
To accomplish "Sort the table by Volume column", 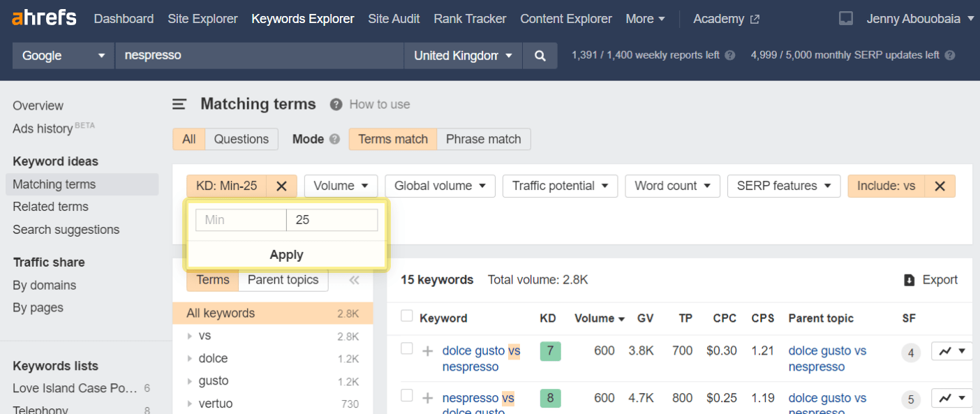I will tap(600, 318).
